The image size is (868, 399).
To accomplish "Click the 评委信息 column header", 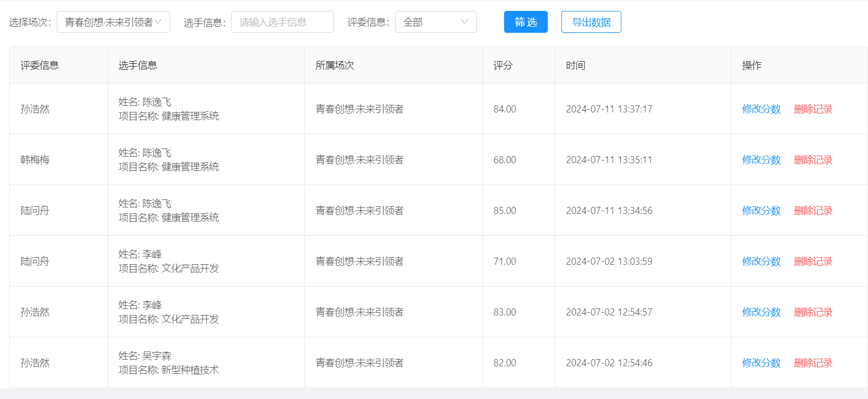I will point(59,65).
